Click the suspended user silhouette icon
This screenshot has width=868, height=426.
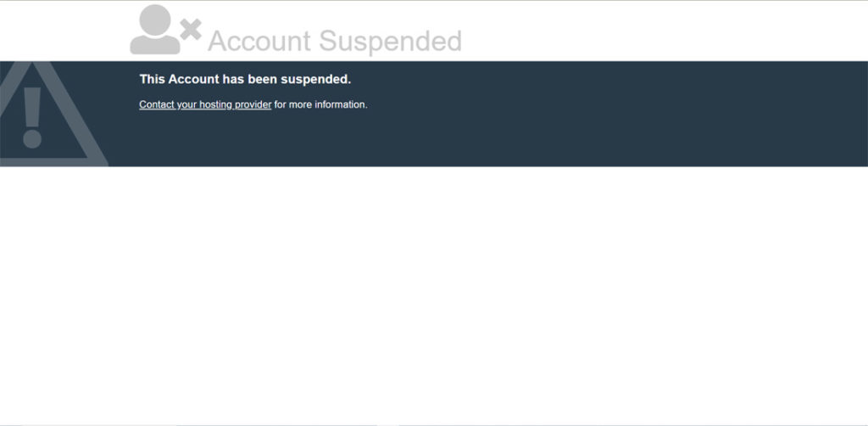click(155, 30)
